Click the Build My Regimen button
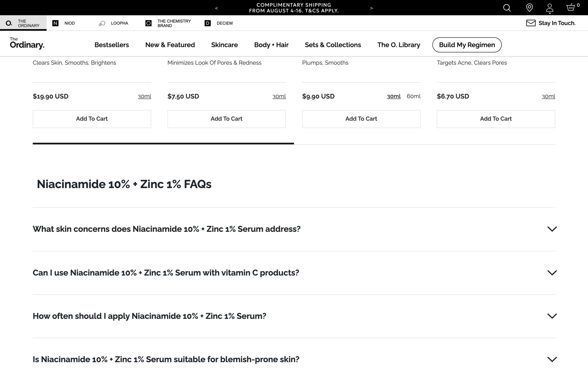Viewport: 588px width, 368px height. coord(467,45)
